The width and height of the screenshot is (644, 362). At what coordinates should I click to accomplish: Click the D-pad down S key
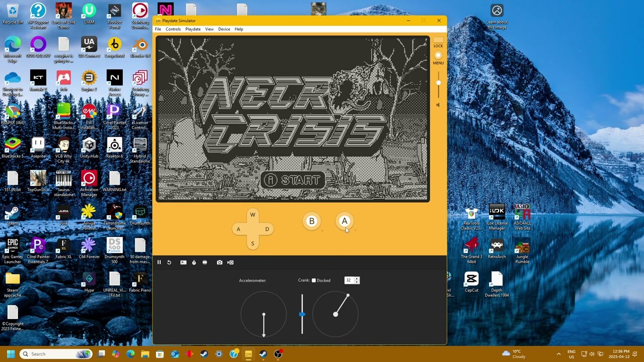pos(253,244)
